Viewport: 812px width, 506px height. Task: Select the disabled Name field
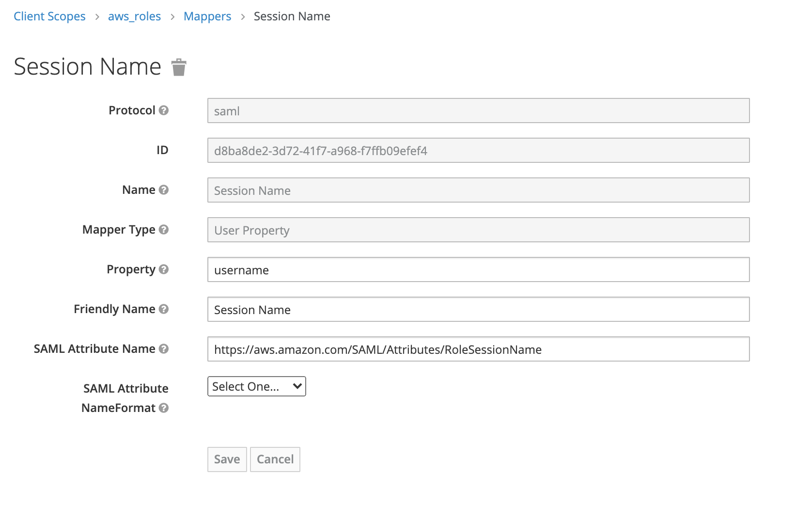[x=479, y=190]
